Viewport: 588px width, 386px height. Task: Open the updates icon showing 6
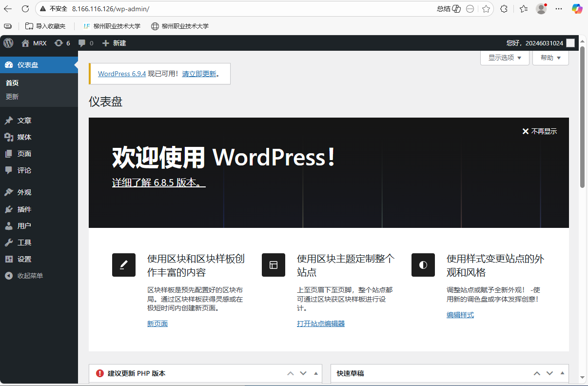(59, 43)
